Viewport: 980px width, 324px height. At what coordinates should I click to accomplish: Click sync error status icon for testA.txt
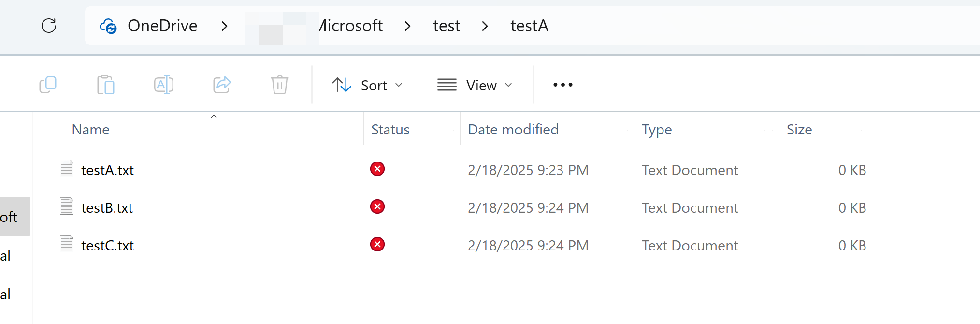coord(377,169)
